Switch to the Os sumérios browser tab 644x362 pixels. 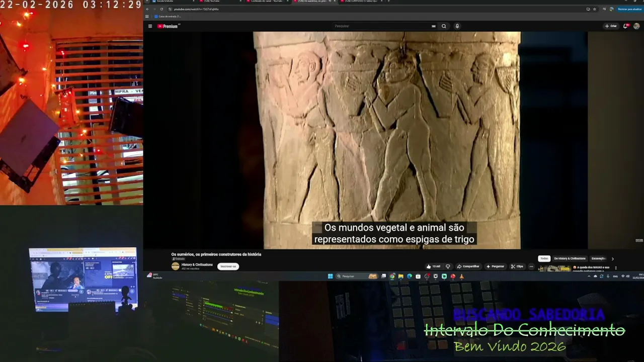click(x=315, y=2)
